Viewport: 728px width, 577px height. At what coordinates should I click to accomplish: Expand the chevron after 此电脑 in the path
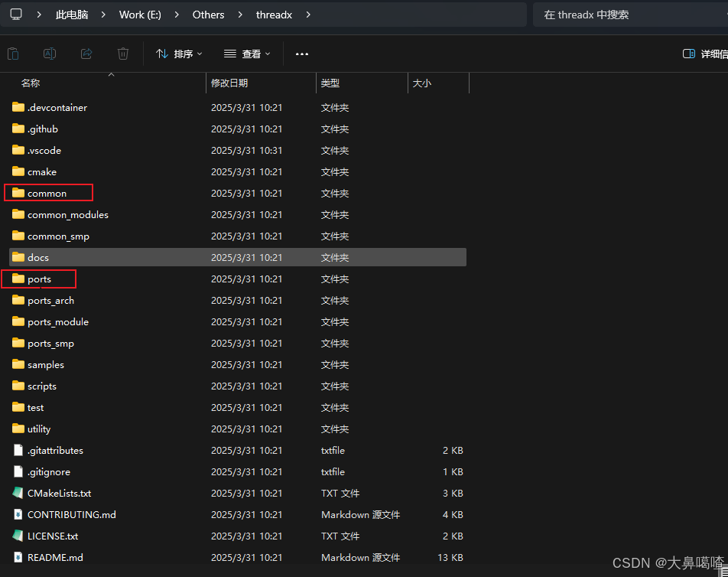click(103, 15)
